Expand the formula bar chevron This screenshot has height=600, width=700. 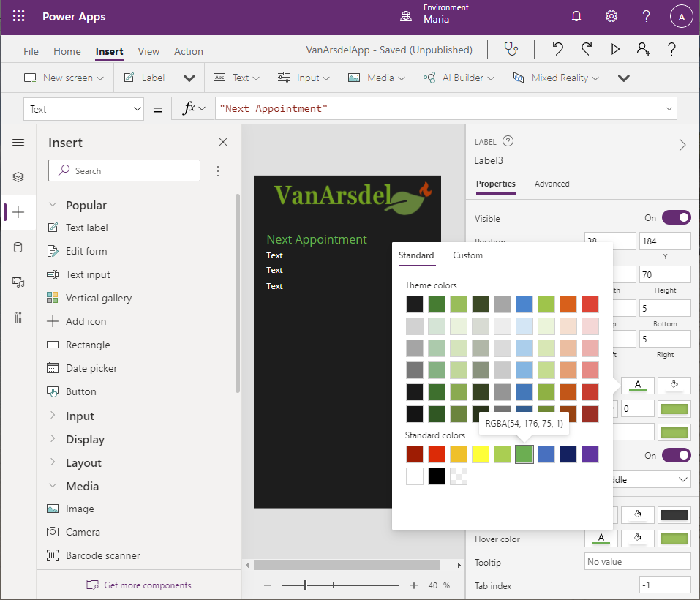tap(669, 109)
